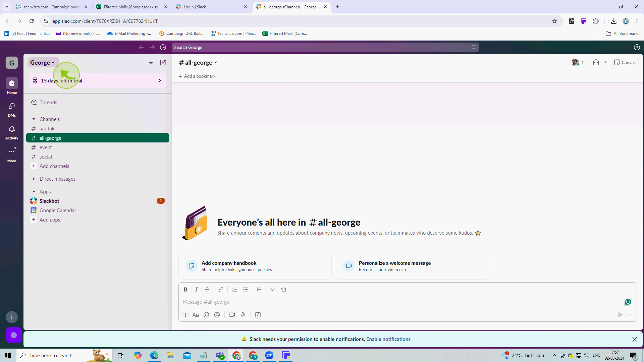Start a huddle with headphones icon

coord(596,62)
